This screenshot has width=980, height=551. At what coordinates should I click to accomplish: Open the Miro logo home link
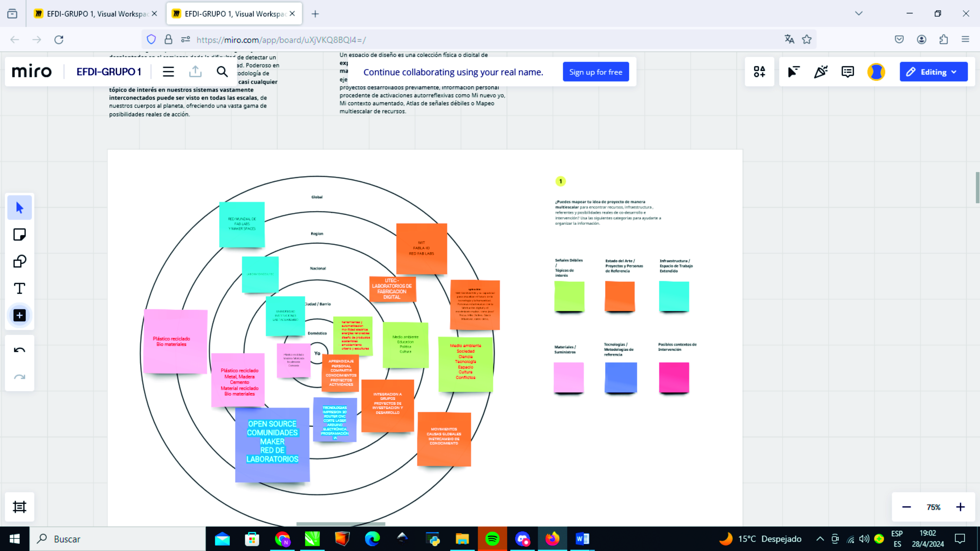pyautogui.click(x=32, y=72)
